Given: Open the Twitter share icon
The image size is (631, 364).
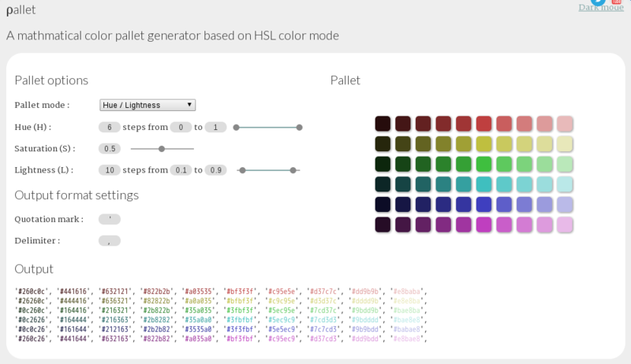Looking at the screenshot, I should [x=598, y=2].
